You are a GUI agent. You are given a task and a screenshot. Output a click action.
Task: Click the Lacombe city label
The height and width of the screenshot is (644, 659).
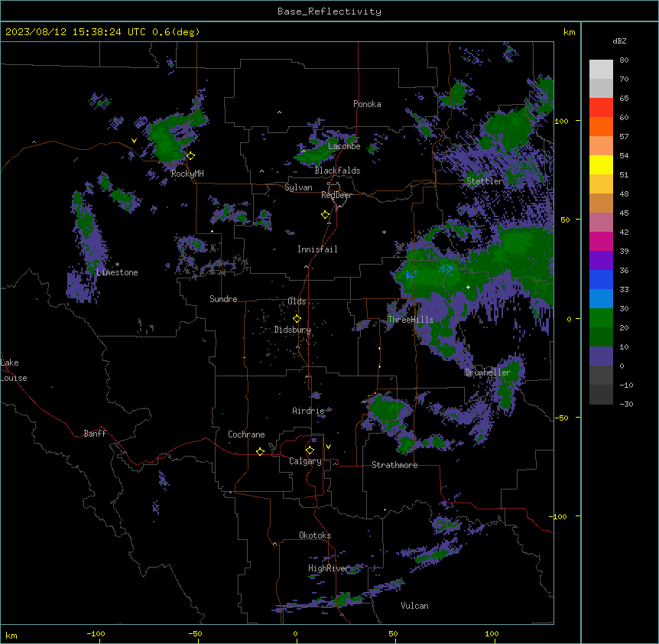pos(344,146)
